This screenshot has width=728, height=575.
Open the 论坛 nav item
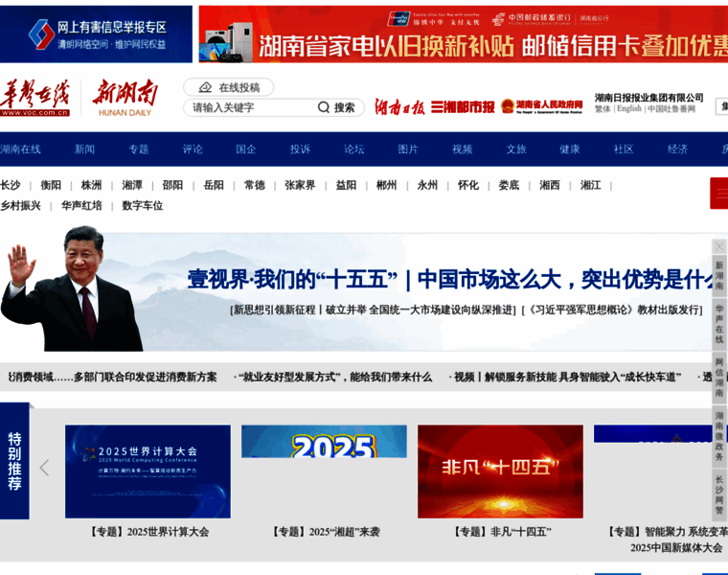click(354, 149)
